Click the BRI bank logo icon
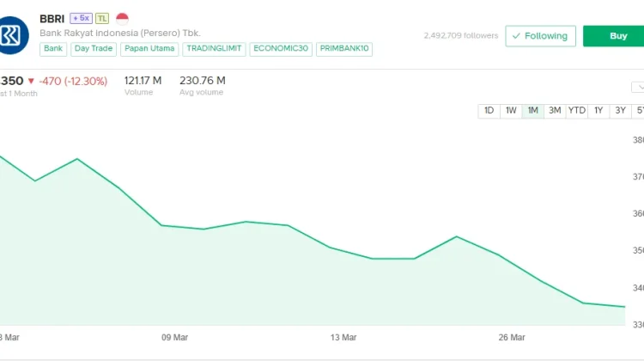The height and width of the screenshot is (361, 644). coord(12,35)
